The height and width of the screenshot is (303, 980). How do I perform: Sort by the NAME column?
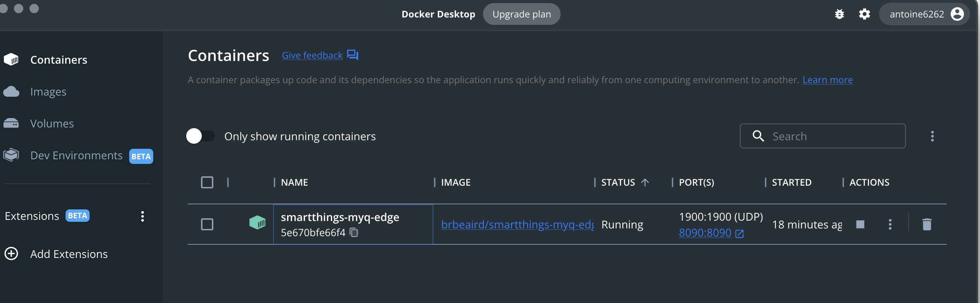(294, 182)
